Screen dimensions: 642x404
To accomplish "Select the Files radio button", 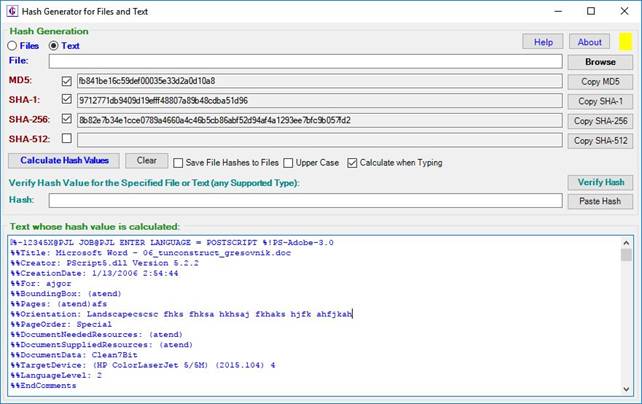I will click(x=13, y=45).
